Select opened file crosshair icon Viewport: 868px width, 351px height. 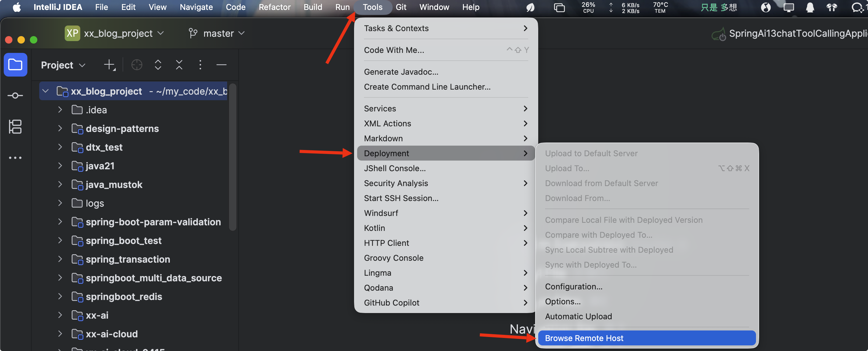[137, 65]
